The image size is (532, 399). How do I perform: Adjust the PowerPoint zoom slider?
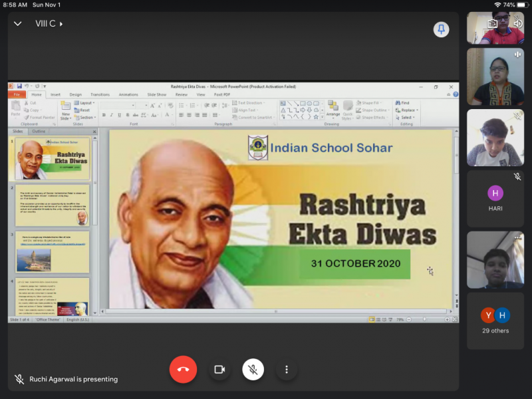(424, 319)
